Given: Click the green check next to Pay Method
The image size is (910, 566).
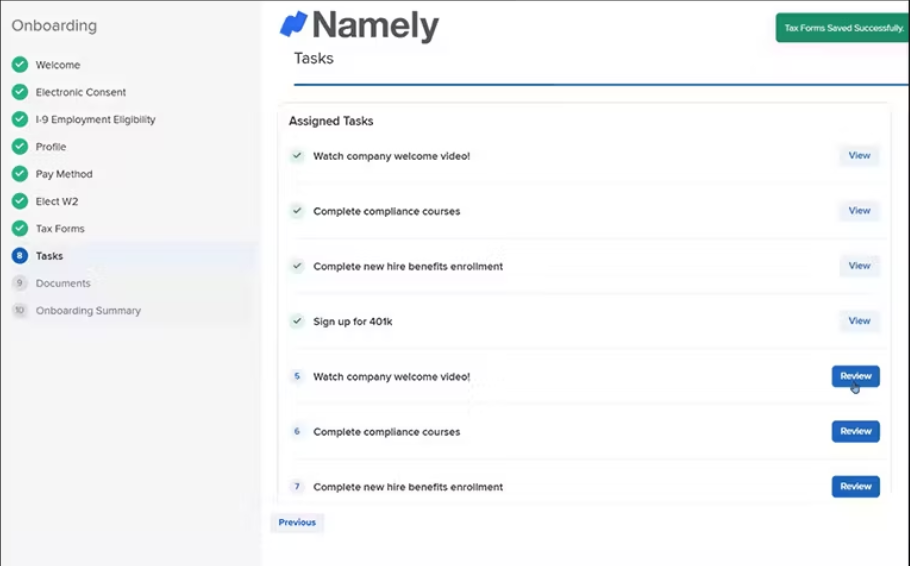Looking at the screenshot, I should (20, 174).
